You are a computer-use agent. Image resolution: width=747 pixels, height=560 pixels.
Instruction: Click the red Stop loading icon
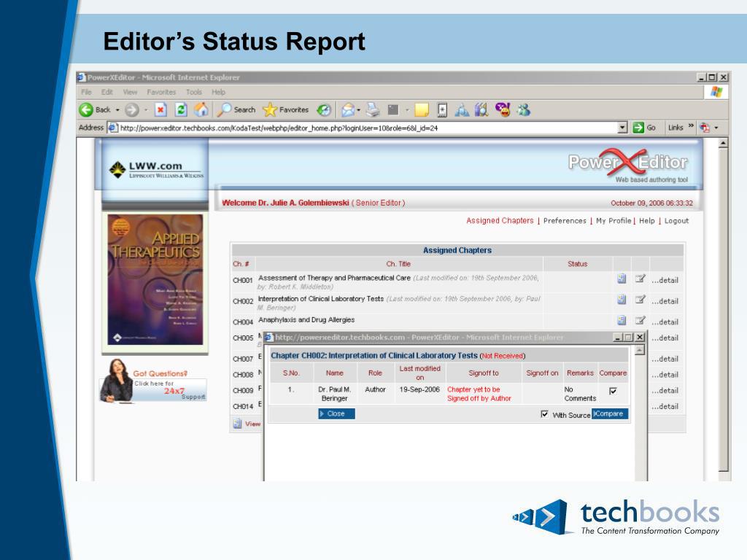[x=160, y=110]
